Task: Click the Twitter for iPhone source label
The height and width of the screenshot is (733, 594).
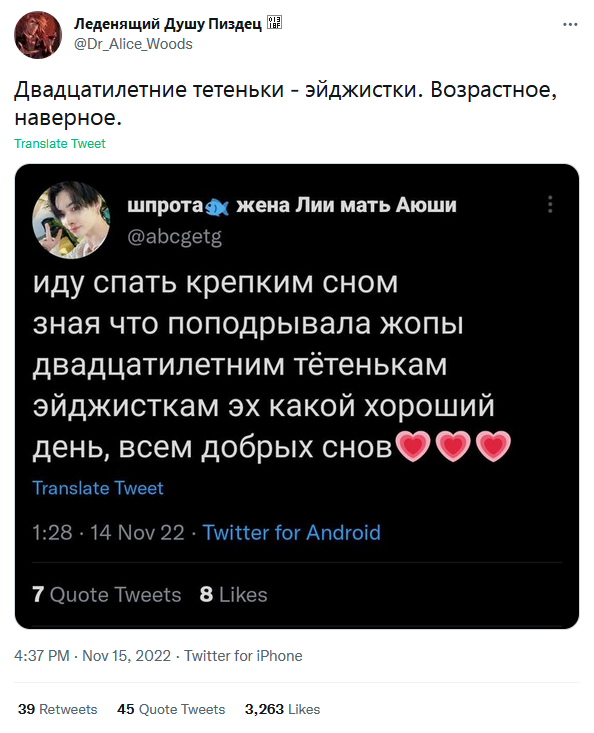Action: pyautogui.click(x=243, y=656)
